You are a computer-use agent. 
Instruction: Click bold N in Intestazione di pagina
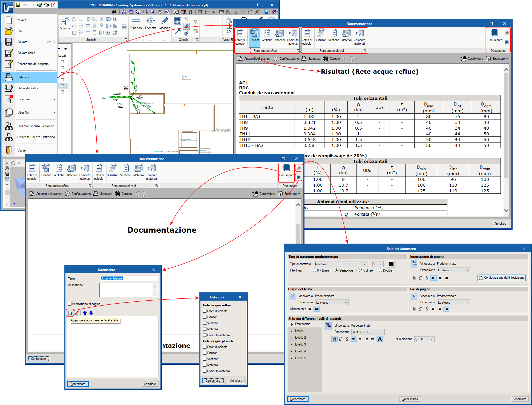pyautogui.click(x=414, y=278)
